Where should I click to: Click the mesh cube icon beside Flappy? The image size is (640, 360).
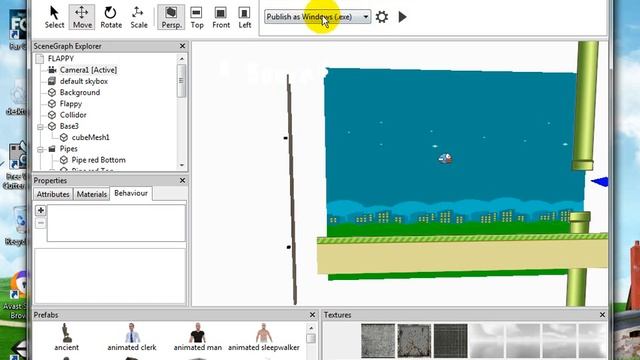tap(52, 104)
